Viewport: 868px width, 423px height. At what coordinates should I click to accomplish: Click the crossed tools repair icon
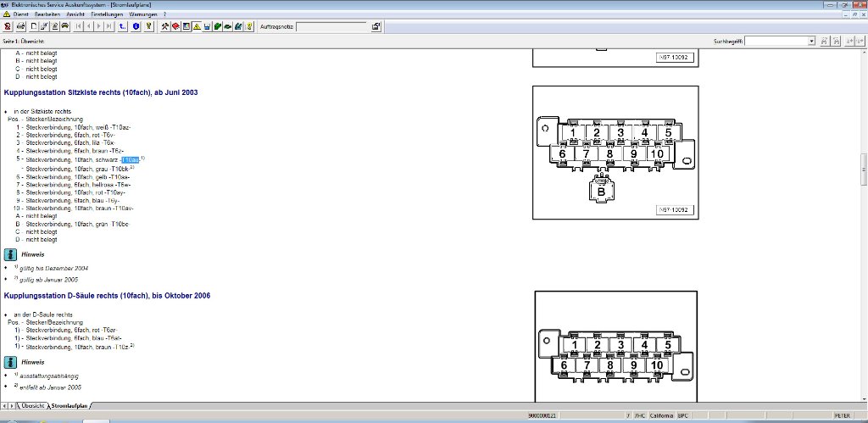point(164,26)
